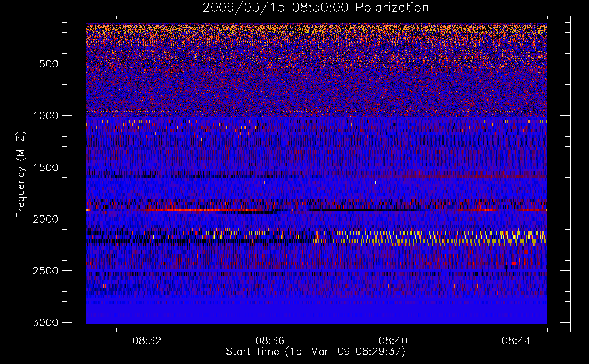Click the 2500 frequency tick label
Screen dimensions: 589x364
click(x=46, y=271)
